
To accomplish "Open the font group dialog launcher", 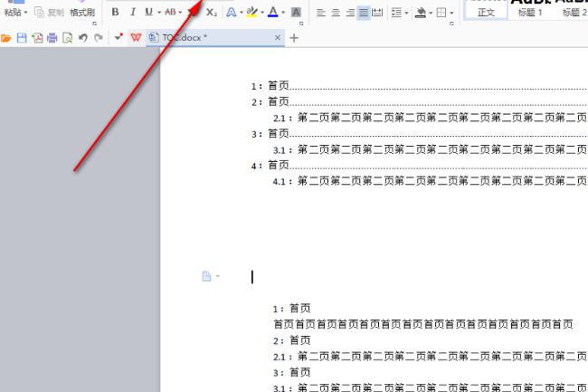I will 301,24.
